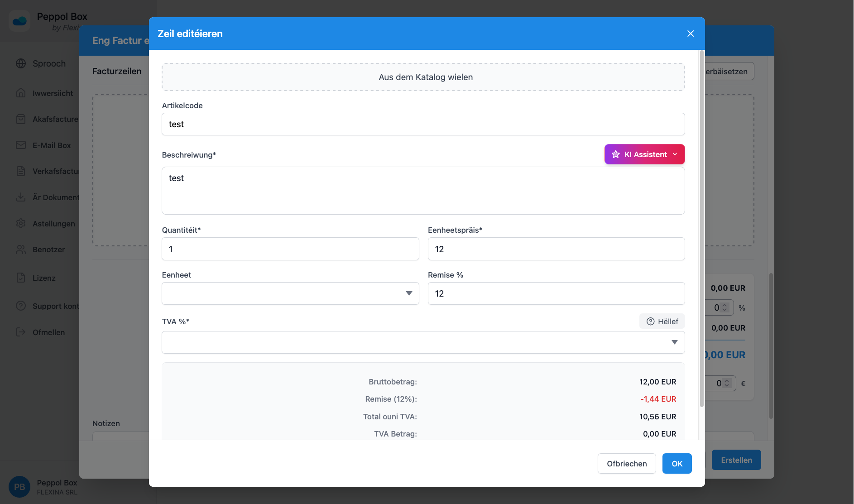Choose an item via Aus dem Katalog wielen
This screenshot has width=854, height=504.
click(x=425, y=77)
